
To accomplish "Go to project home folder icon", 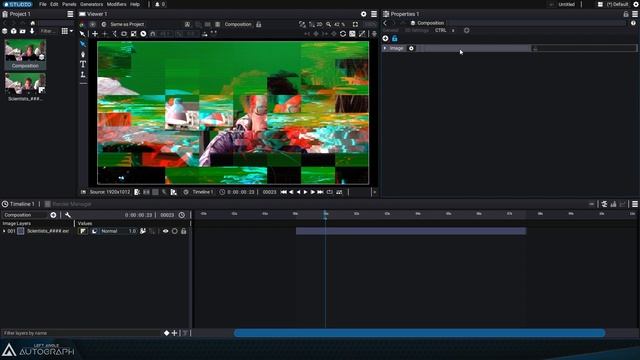I will [33, 23].
